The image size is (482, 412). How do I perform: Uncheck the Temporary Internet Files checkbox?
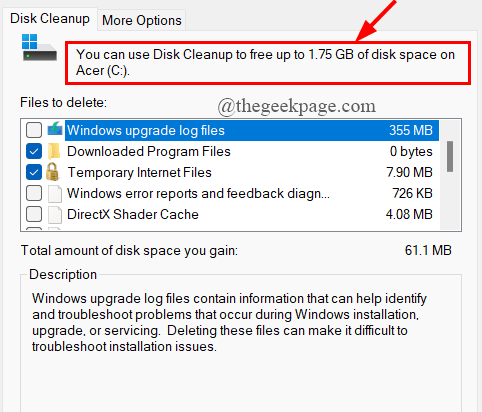[x=34, y=172]
